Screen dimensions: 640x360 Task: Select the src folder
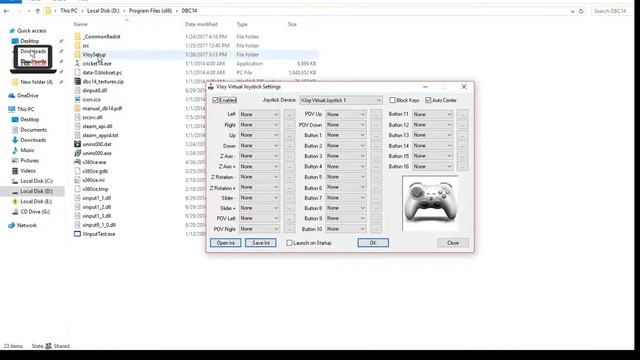tap(86, 46)
